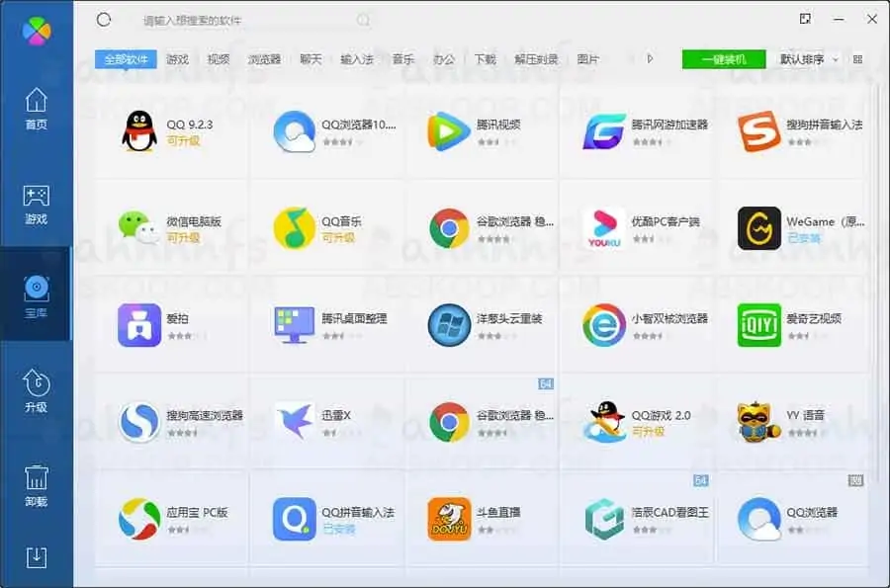
Task: Select the WeGame app icon
Action: click(x=757, y=229)
